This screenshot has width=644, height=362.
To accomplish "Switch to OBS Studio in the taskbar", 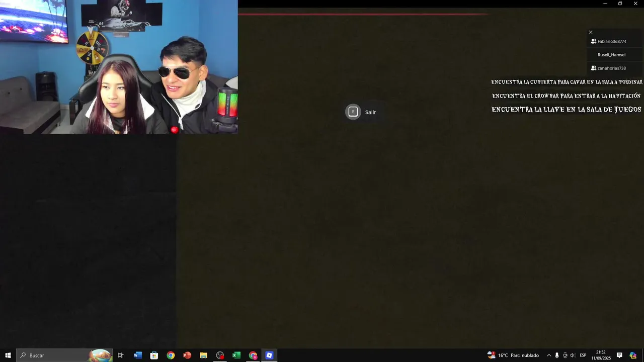I will pos(220,355).
